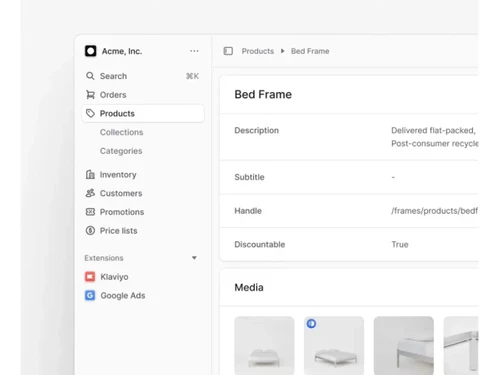This screenshot has height=375, width=500.
Task: Open Collections under Products
Action: 121,132
